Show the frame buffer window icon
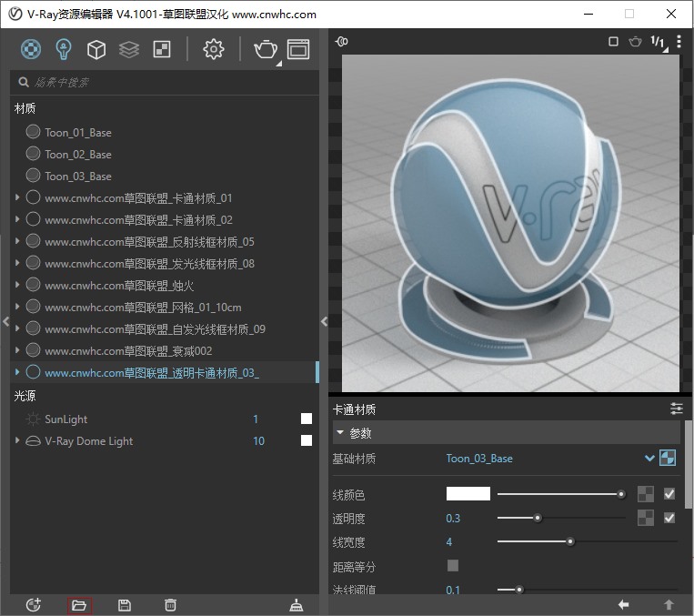694x616 pixels. [x=298, y=49]
